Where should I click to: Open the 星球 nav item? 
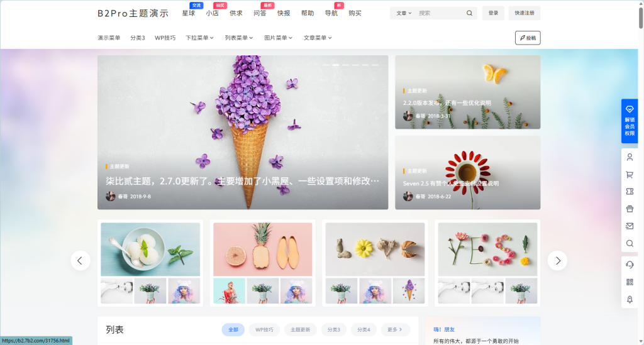189,13
